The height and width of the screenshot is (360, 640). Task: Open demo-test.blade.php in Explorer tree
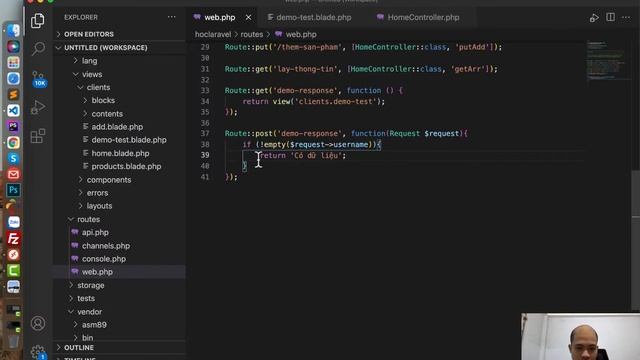point(129,140)
